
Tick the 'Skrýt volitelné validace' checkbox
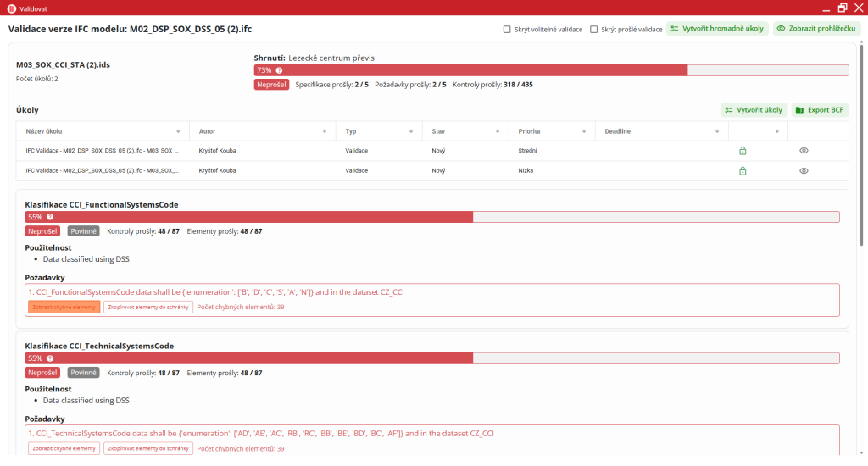coord(507,29)
